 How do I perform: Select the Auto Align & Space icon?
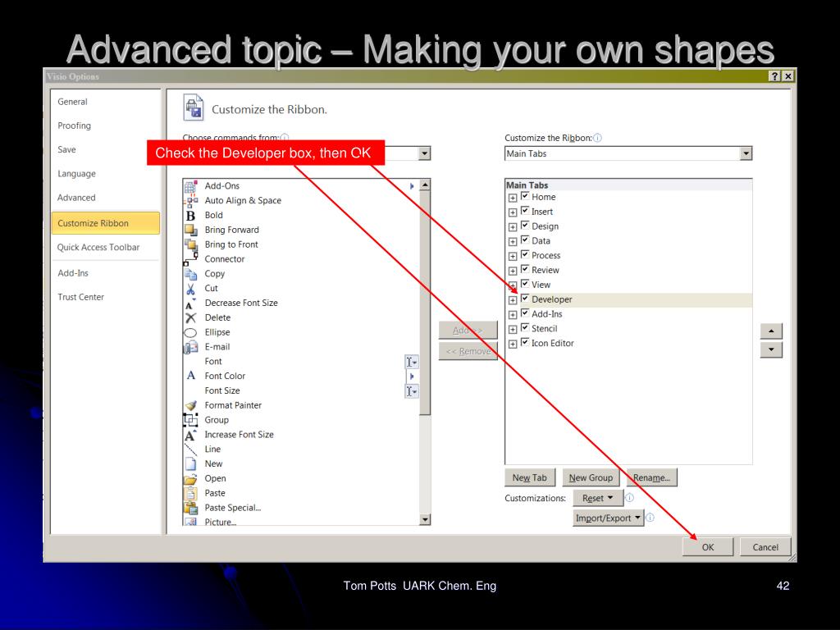[190, 200]
